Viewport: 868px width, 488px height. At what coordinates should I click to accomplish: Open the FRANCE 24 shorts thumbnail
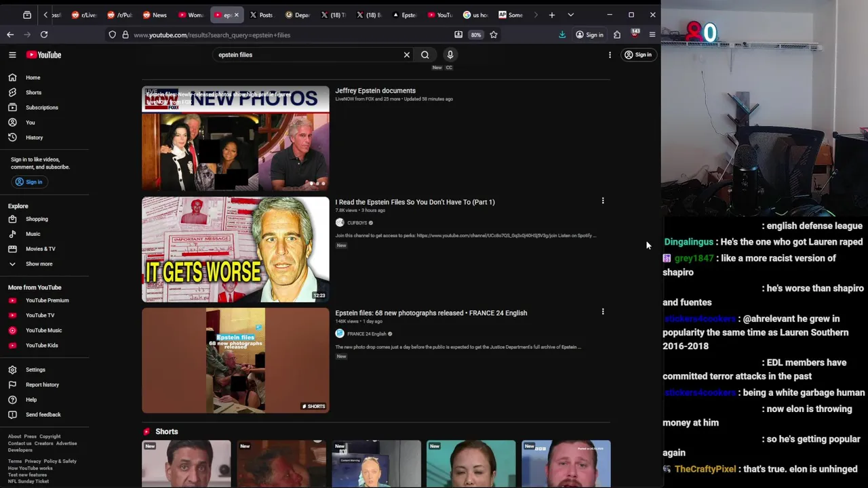pyautogui.click(x=235, y=361)
